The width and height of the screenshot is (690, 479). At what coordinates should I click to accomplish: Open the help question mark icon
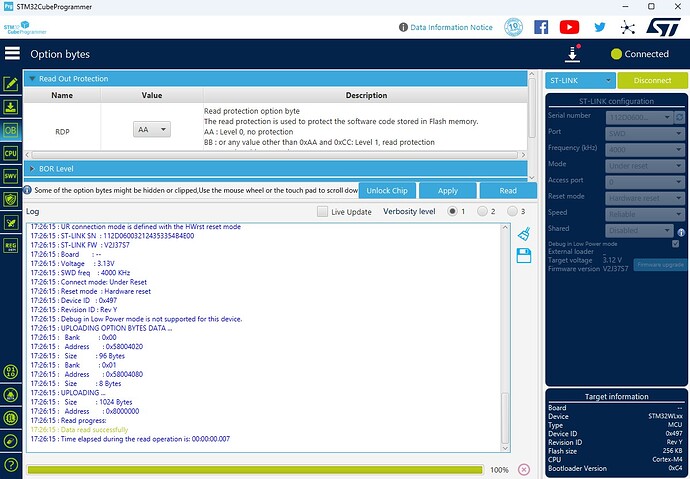click(x=11, y=464)
